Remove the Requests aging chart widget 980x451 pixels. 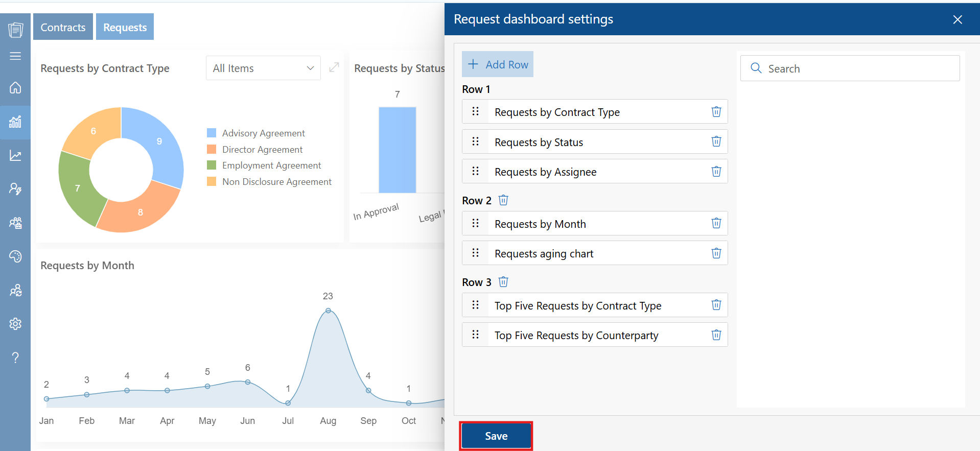pyautogui.click(x=716, y=253)
